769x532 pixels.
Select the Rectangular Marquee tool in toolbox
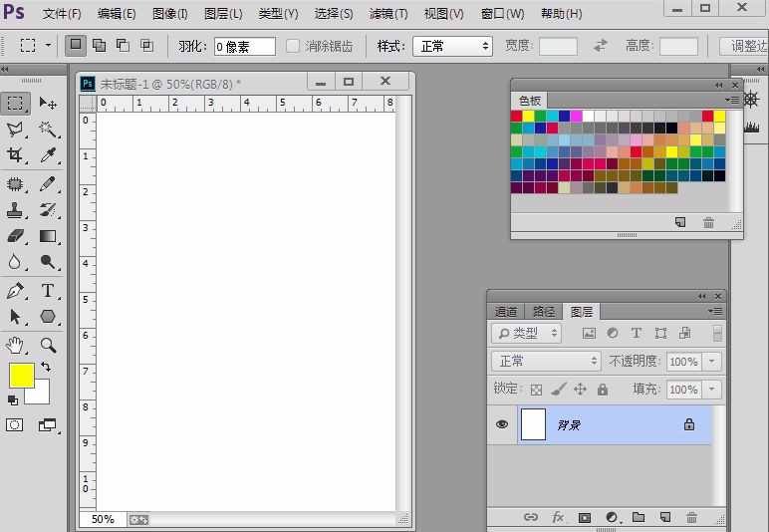pos(15,103)
